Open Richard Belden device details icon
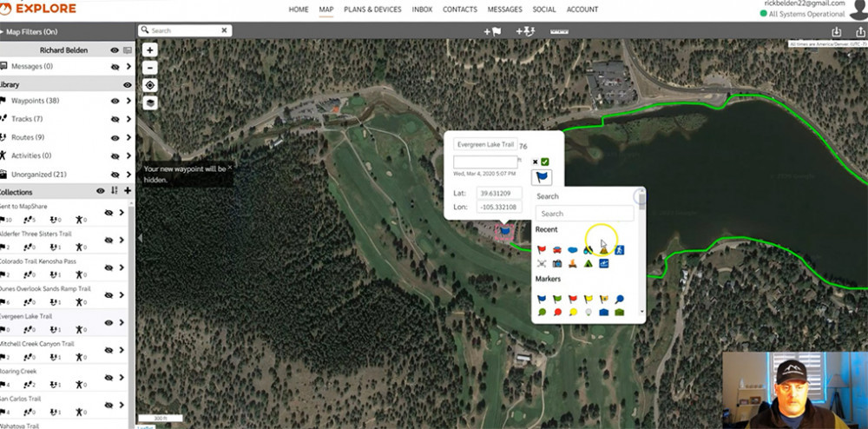868x429 pixels. (128, 50)
